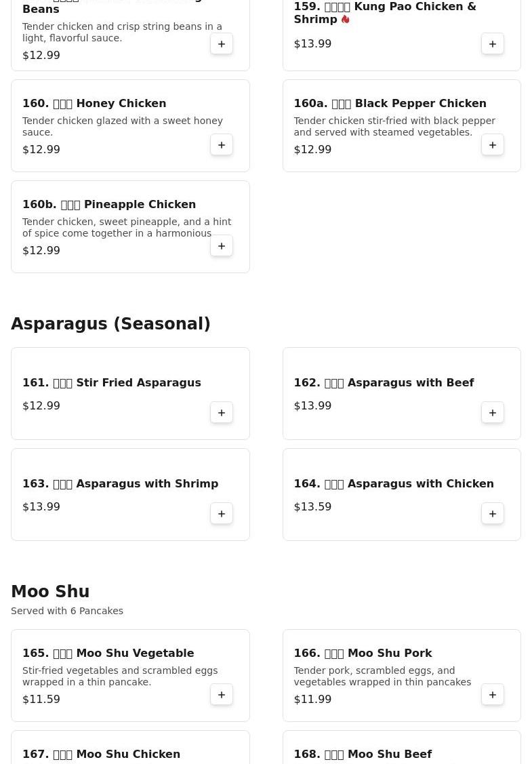Add Moo Shu Vegetable to order

(222, 695)
